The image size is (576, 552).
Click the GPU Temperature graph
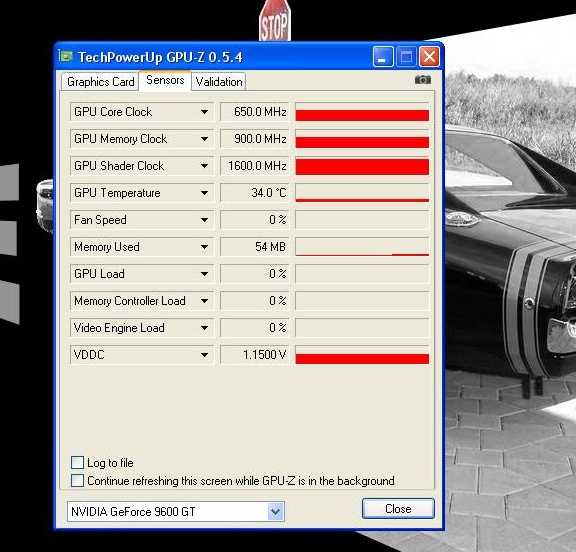click(x=362, y=193)
